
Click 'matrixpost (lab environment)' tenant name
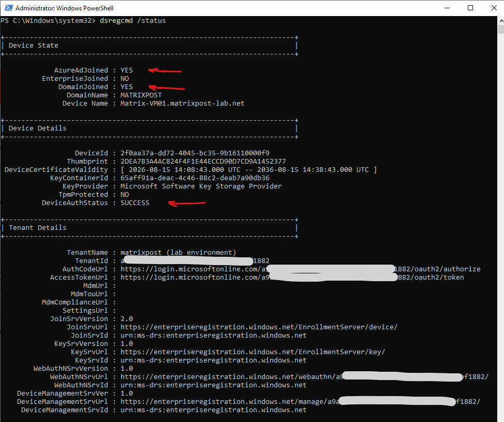pos(179,253)
